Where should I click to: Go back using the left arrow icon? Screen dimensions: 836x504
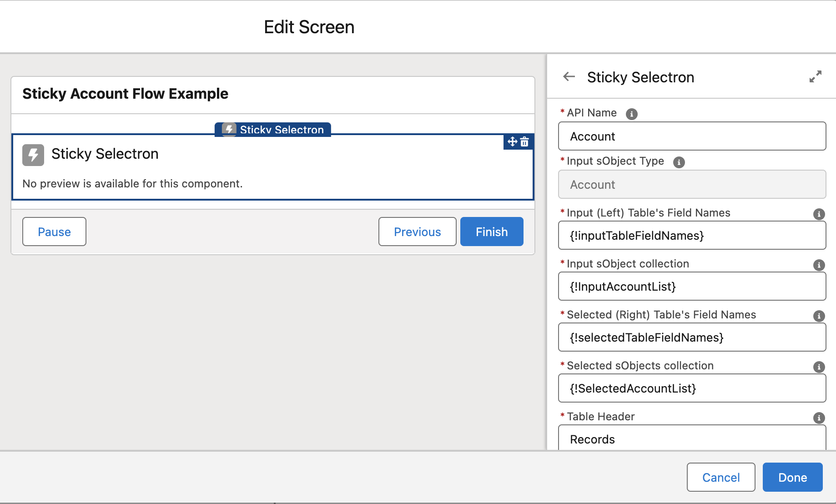(569, 77)
